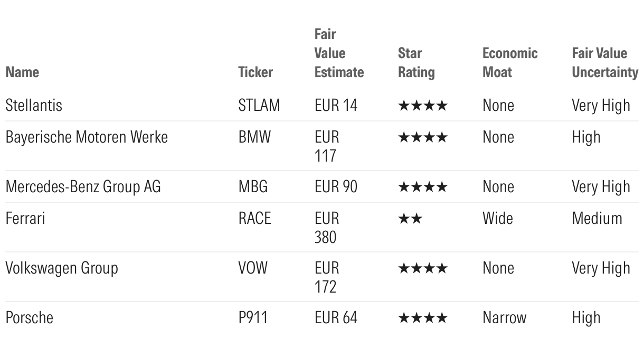Click the Ticker column header
The image size is (644, 338).
click(255, 72)
